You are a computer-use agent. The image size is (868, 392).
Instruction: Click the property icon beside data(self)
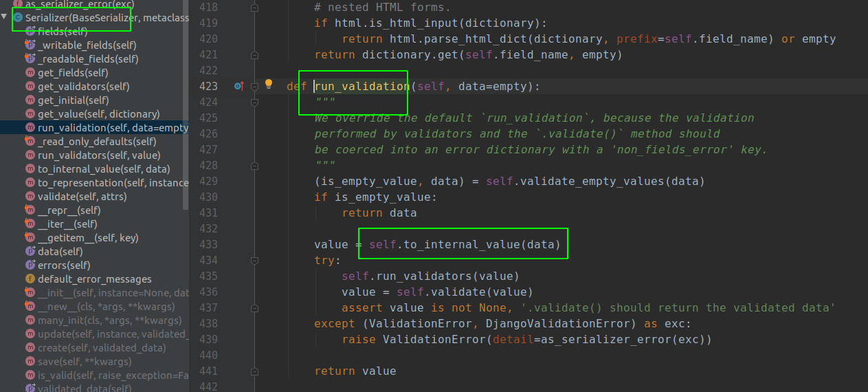click(30, 252)
